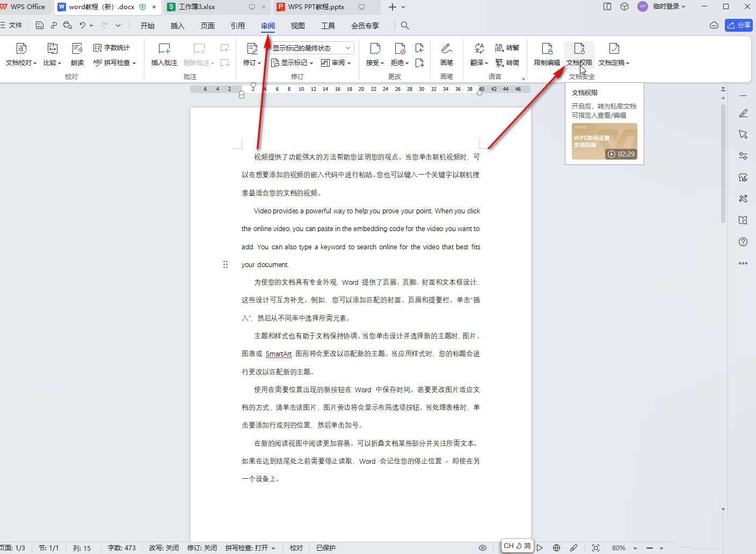Open the search magnifier icon
The image size is (756, 554).
tap(405, 25)
